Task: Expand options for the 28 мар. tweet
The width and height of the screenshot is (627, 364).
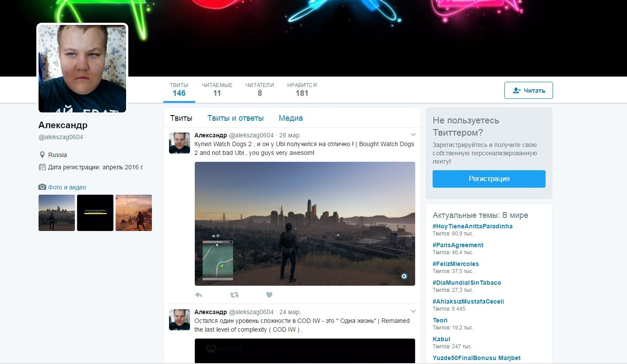Action: (x=413, y=135)
